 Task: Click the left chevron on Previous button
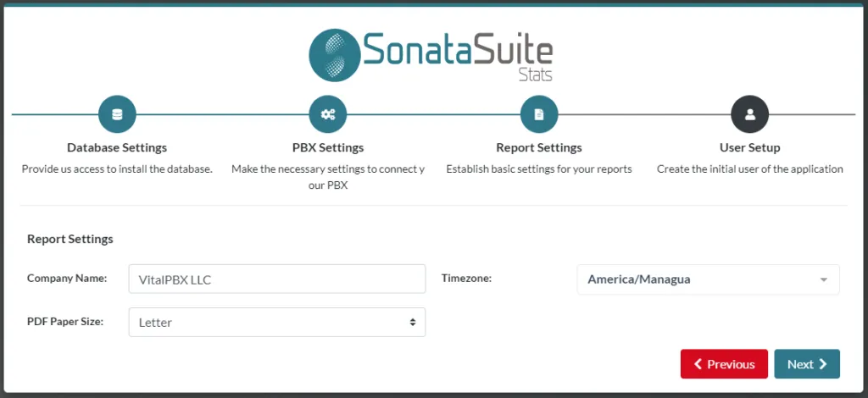click(x=698, y=364)
